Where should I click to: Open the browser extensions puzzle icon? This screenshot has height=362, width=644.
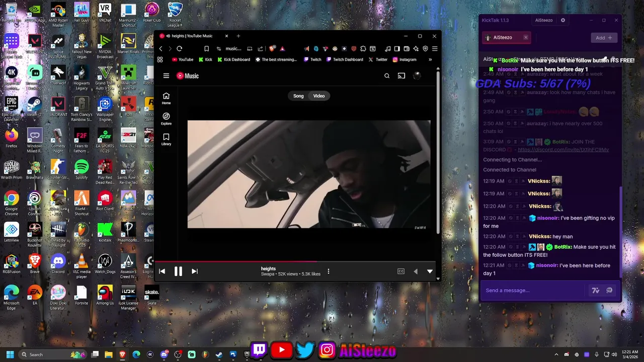click(x=363, y=49)
